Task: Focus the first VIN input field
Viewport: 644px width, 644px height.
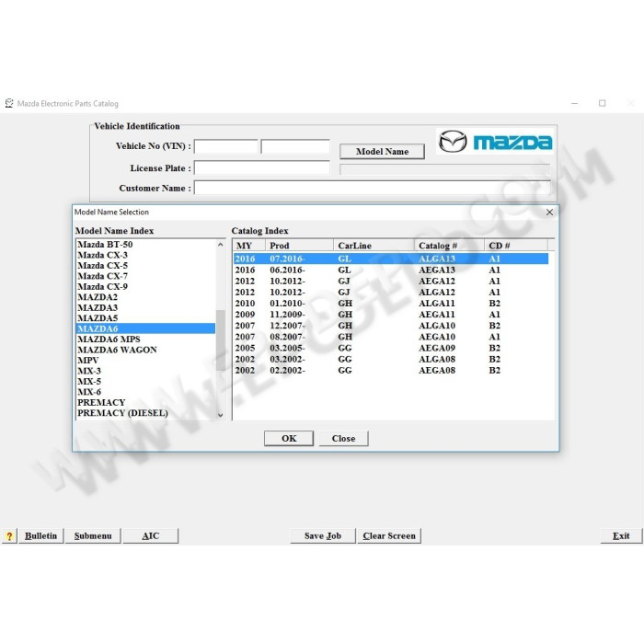Action: pos(226,146)
